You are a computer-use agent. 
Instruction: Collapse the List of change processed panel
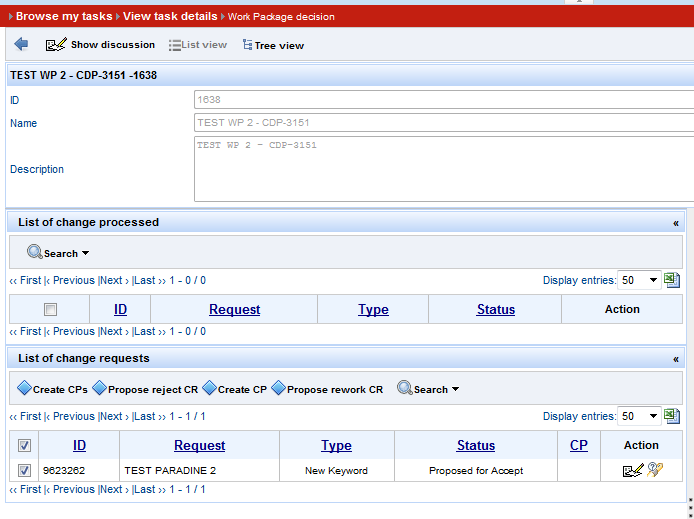click(676, 223)
